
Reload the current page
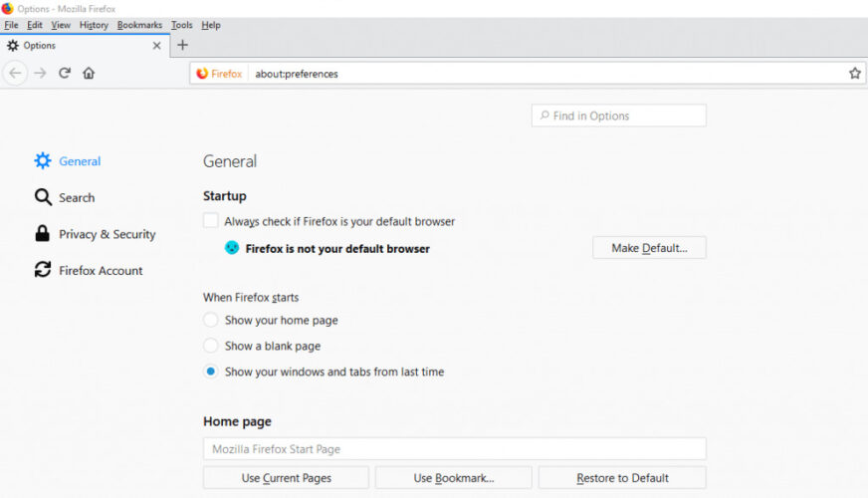[65, 73]
